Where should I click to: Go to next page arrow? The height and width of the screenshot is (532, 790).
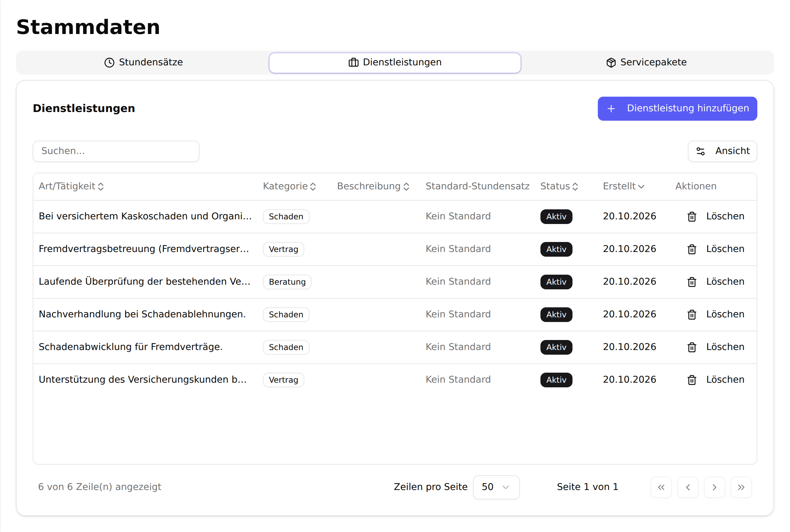pyautogui.click(x=714, y=487)
